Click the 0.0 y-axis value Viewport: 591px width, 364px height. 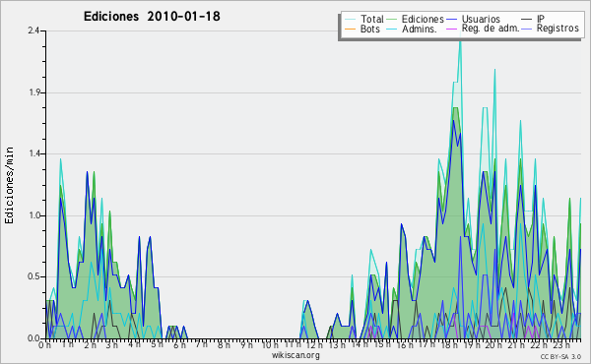pos(33,338)
